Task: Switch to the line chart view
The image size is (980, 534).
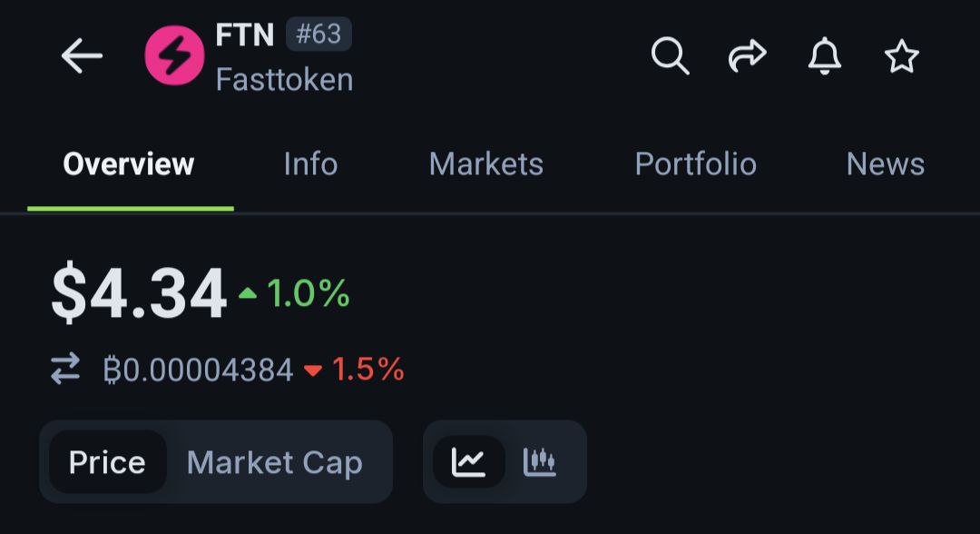Action: point(469,462)
